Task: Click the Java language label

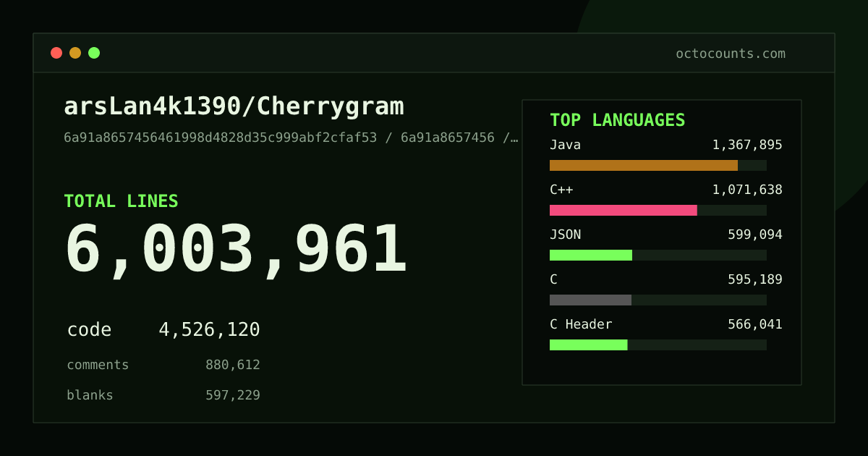Action: coord(565,145)
